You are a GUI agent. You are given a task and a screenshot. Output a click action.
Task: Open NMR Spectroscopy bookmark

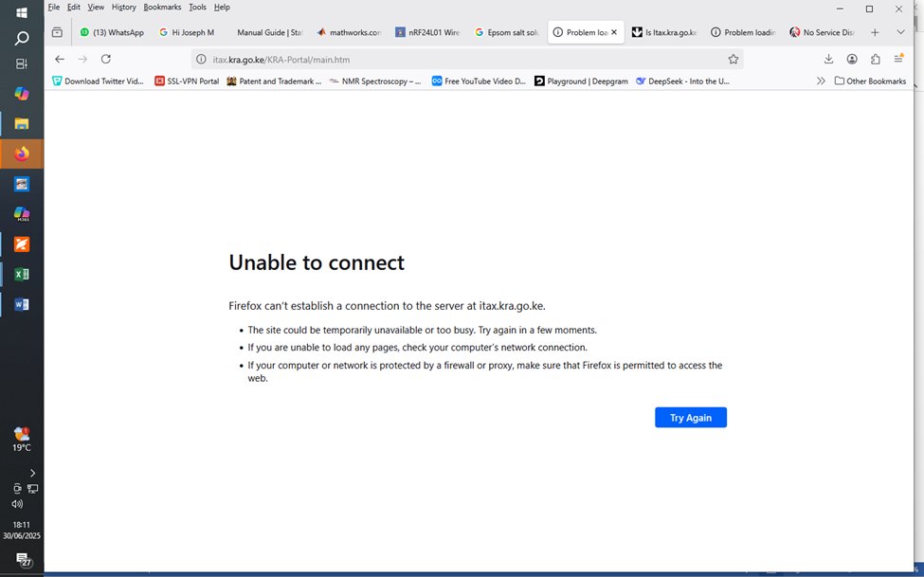click(374, 81)
